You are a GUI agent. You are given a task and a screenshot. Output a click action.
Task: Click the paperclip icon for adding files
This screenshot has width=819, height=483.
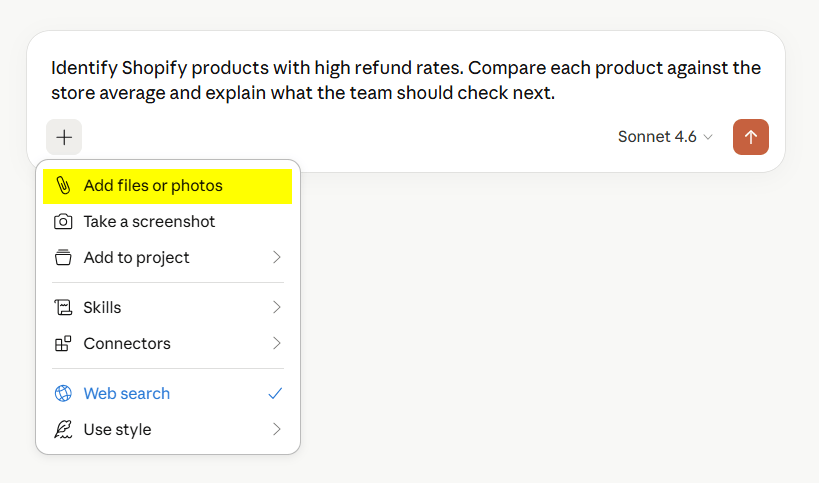coord(63,185)
